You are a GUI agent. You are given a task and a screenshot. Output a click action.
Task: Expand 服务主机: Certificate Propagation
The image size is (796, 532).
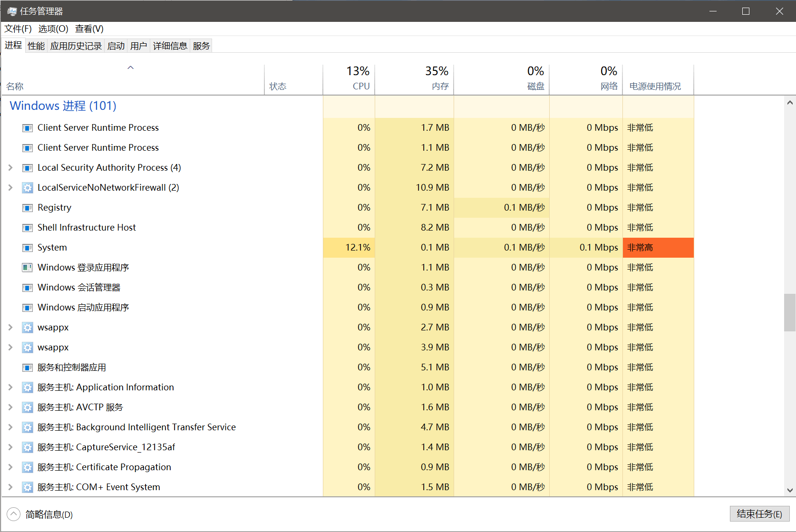click(x=10, y=467)
